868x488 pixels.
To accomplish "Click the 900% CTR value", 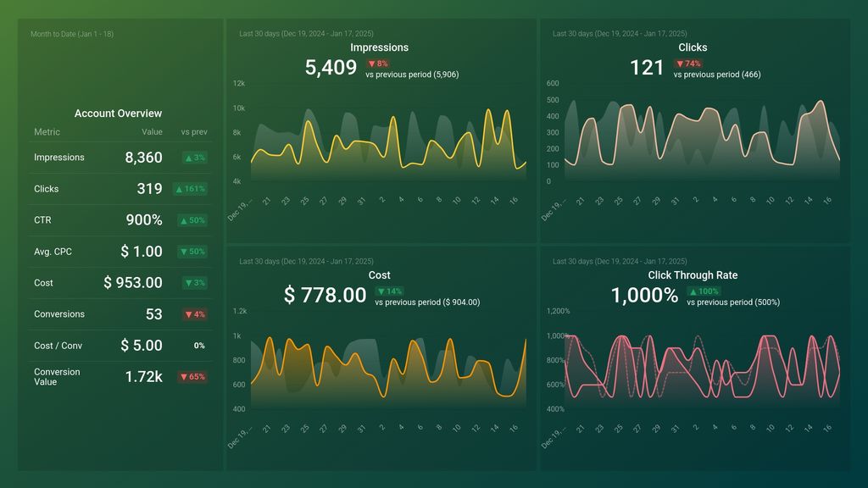I will [x=144, y=220].
